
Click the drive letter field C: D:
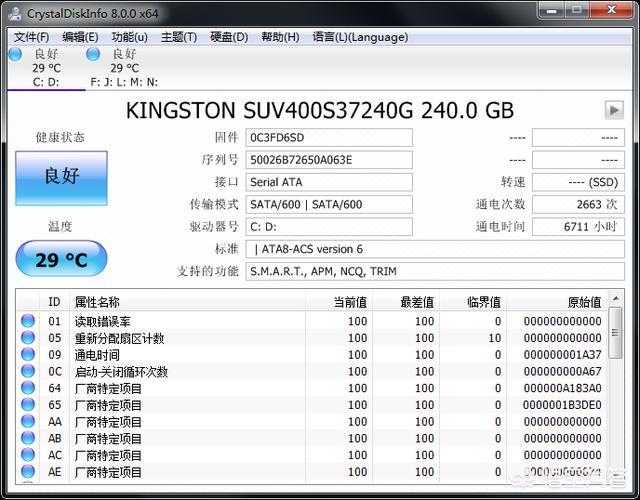(x=329, y=227)
